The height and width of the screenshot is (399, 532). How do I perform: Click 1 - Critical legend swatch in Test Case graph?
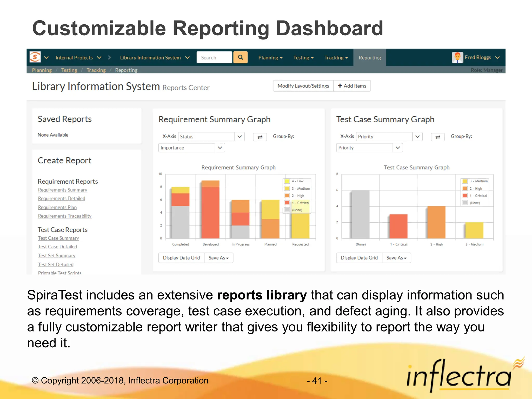tap(465, 196)
